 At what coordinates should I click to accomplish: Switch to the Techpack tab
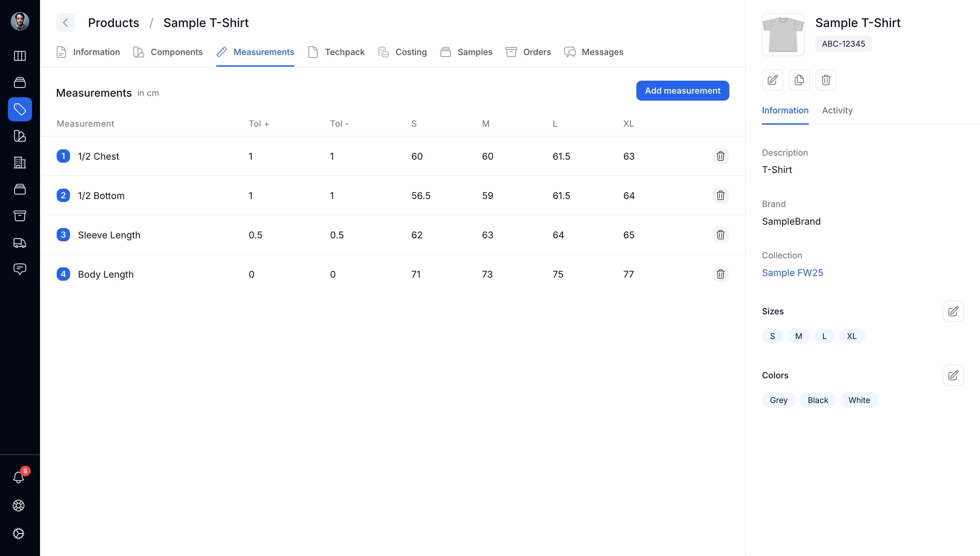[336, 52]
